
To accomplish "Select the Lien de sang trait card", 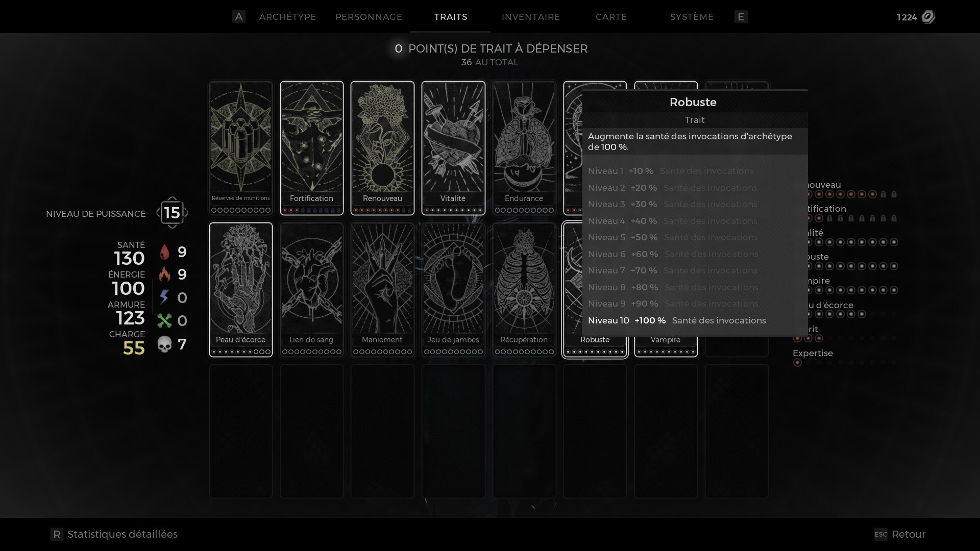I will coord(311,290).
